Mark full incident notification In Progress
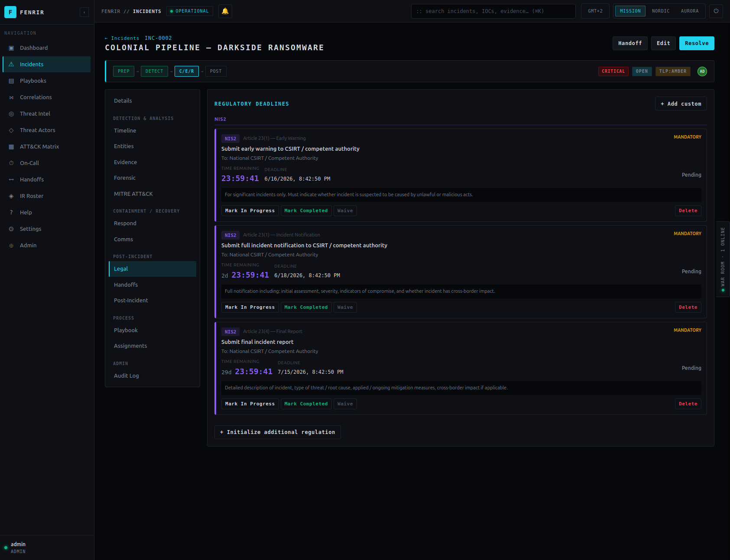 click(250, 308)
